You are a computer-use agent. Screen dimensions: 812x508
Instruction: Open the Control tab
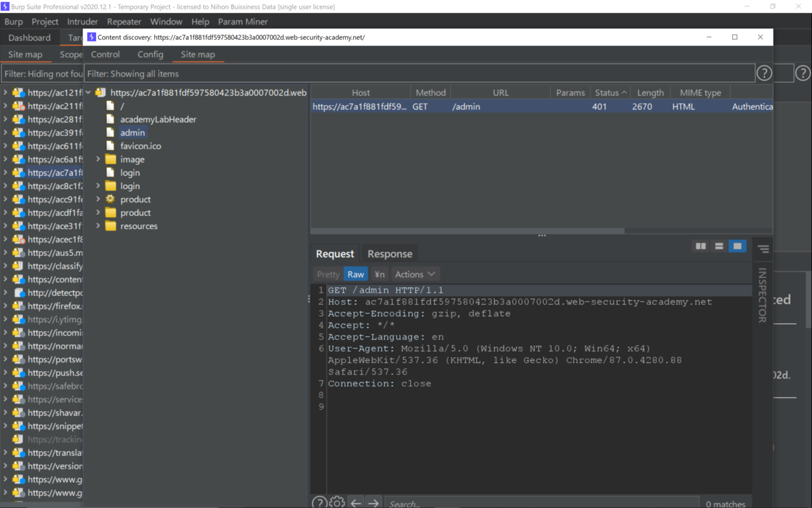point(105,54)
